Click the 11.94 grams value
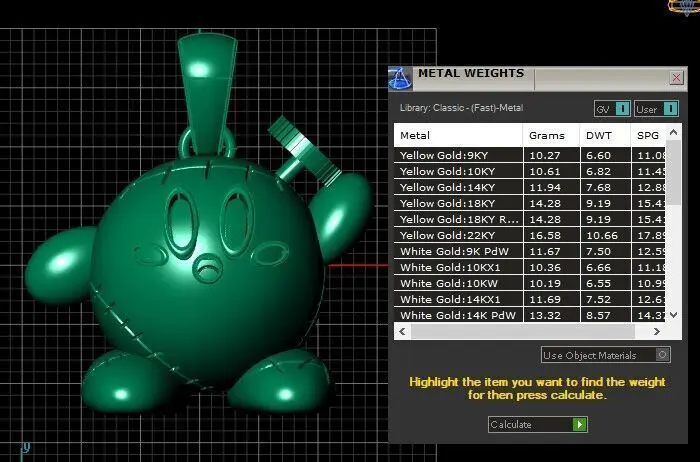This screenshot has width=700, height=462. 544,187
